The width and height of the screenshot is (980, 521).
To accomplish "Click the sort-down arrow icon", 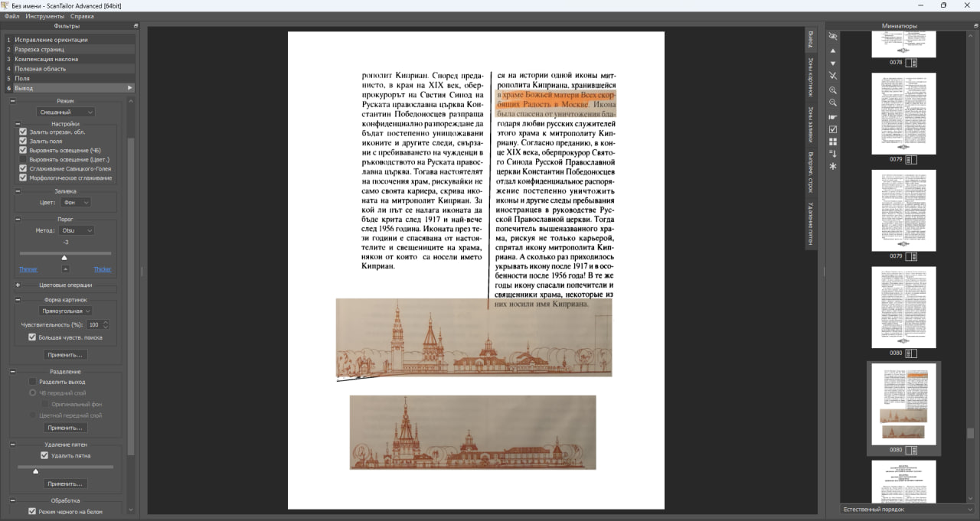I will point(833,154).
